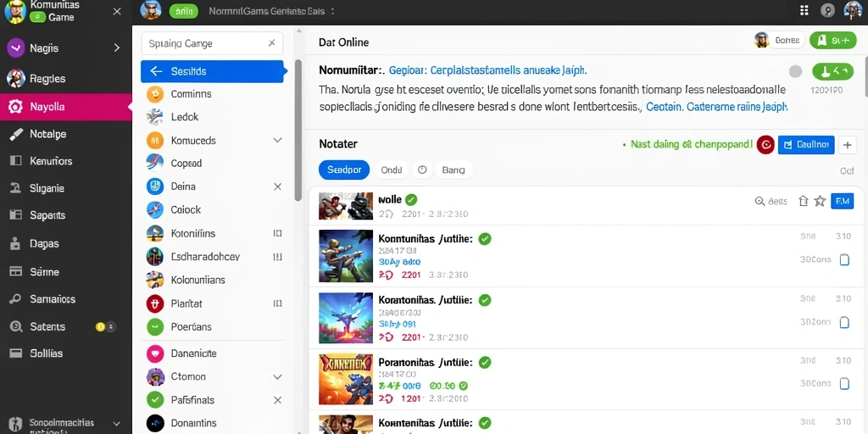This screenshot has width=868, height=434.
Task: Go back using the Sesiitids arrow
Action: pos(156,71)
